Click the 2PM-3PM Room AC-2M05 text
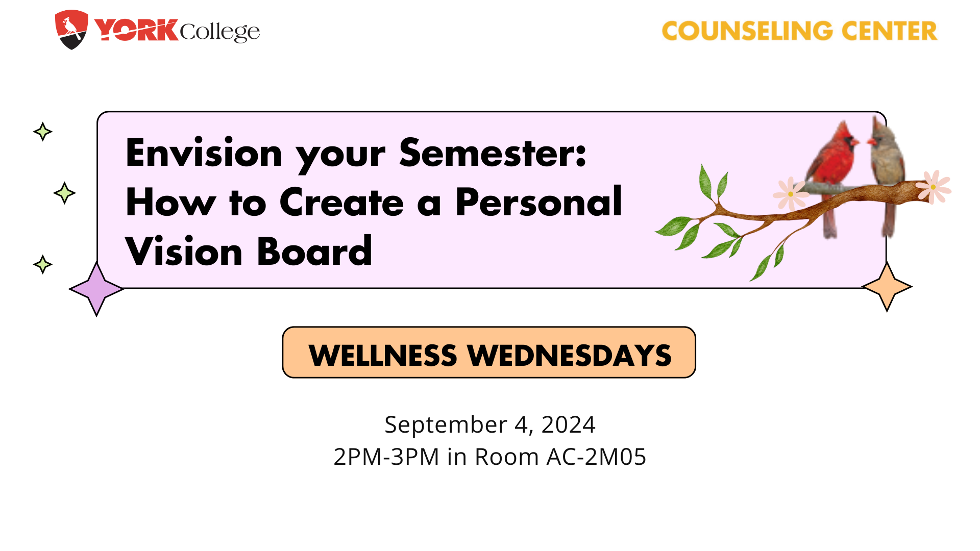The height and width of the screenshot is (551, 980). coord(490,457)
